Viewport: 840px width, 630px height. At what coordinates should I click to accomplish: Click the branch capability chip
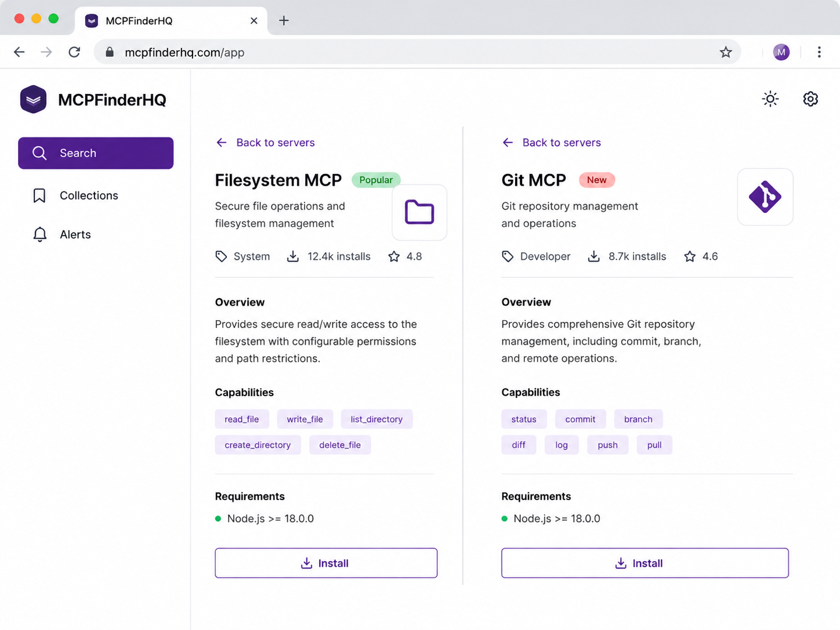click(x=638, y=419)
